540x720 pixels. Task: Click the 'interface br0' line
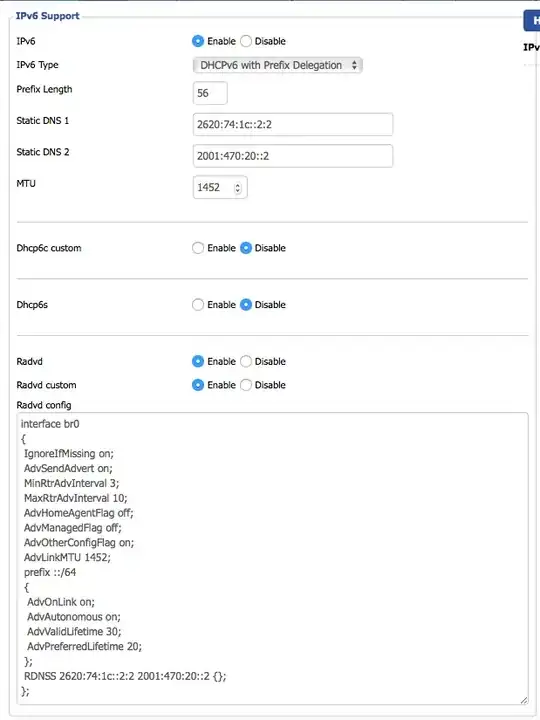(50, 424)
